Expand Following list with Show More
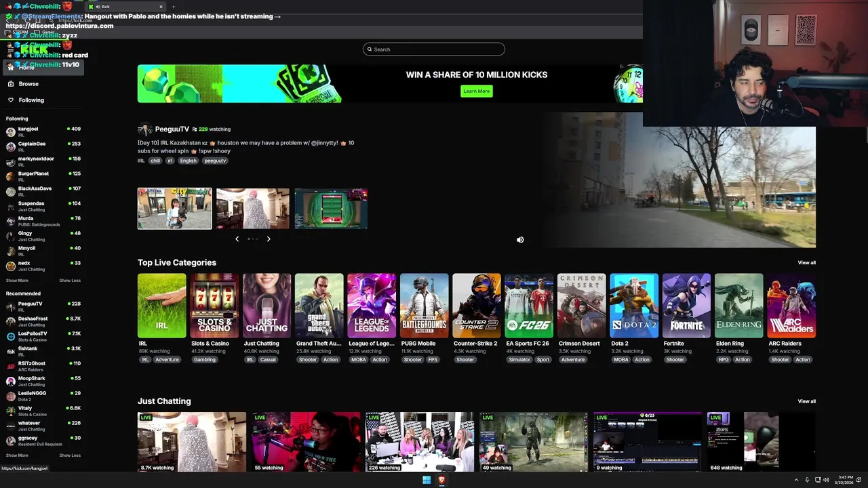Viewport: 868px width, 488px height. [17, 281]
